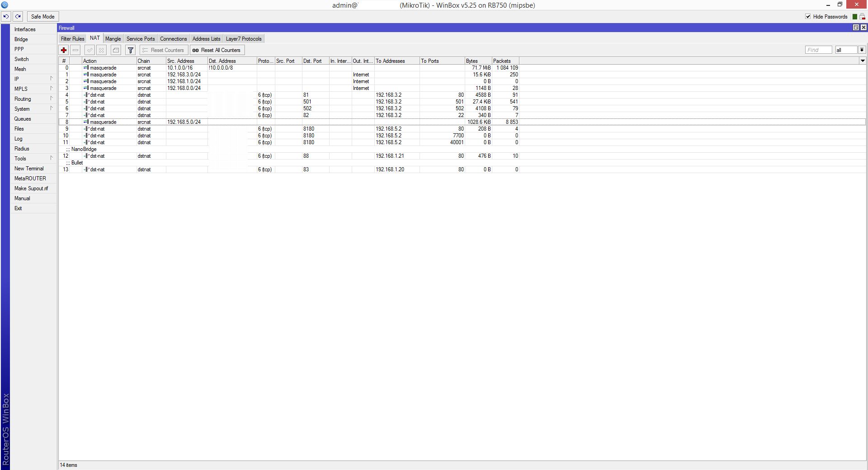Click masquerade icon of rule 8

tap(86, 122)
